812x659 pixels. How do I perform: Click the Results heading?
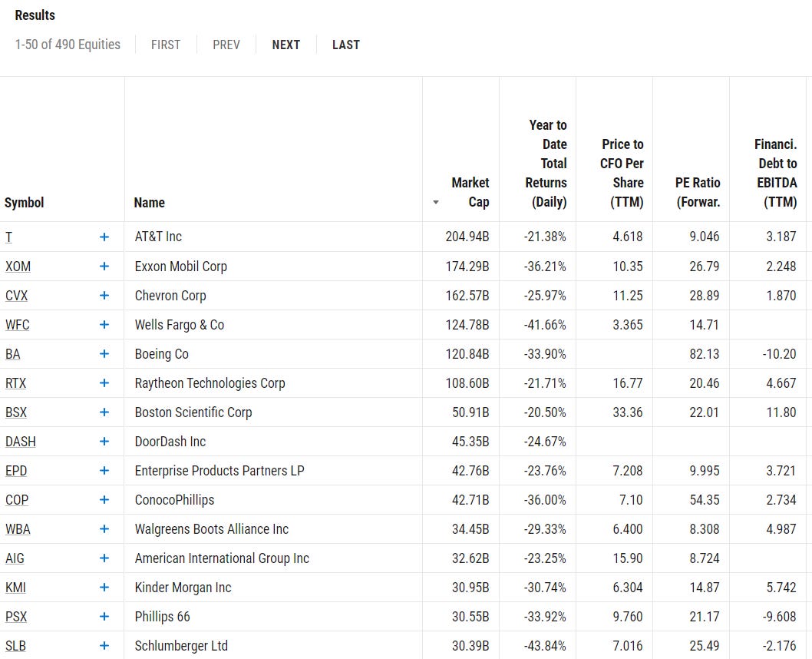pyautogui.click(x=35, y=15)
